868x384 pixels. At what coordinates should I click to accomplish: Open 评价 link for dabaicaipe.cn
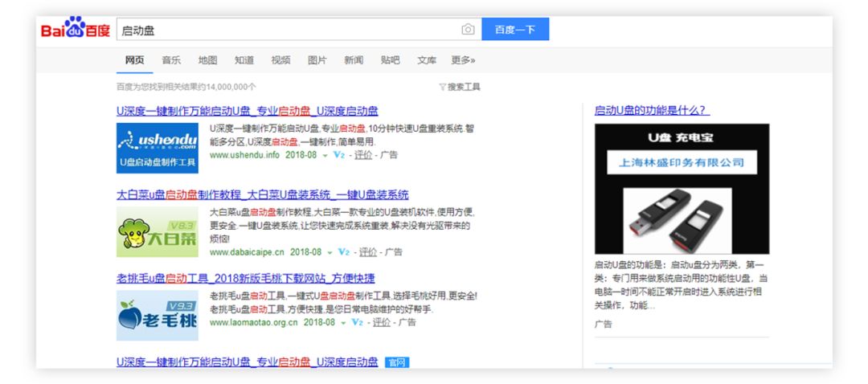pos(368,252)
